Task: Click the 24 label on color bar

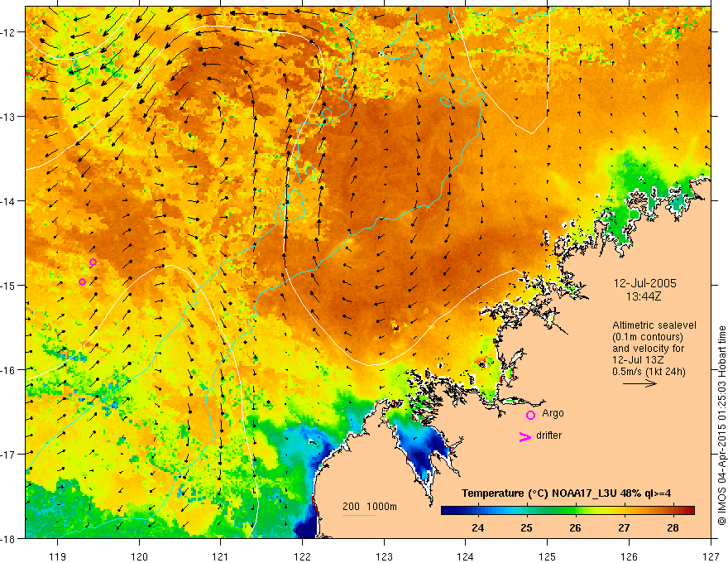Action: coord(477,527)
